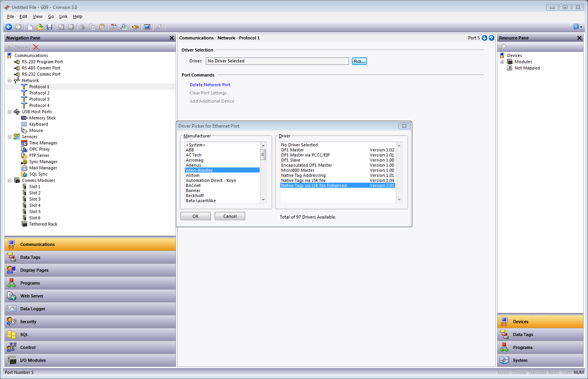Click the magnifier icon in Resource Pane

503,47
